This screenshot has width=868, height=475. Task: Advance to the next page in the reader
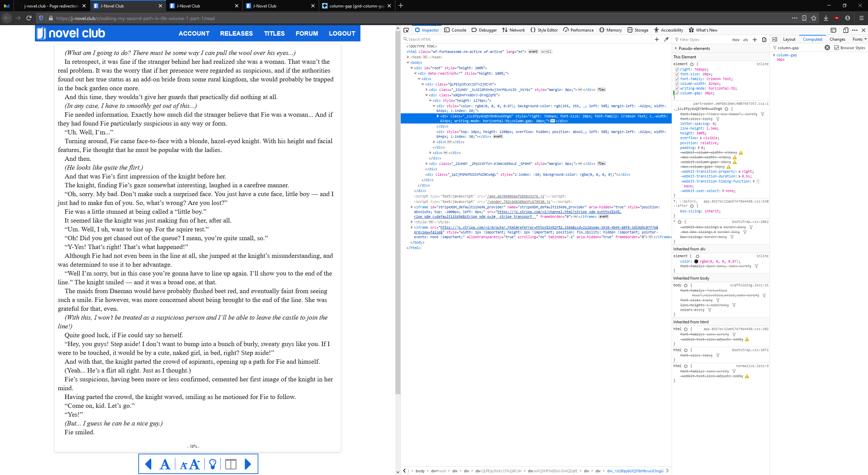pyautogui.click(x=248, y=464)
